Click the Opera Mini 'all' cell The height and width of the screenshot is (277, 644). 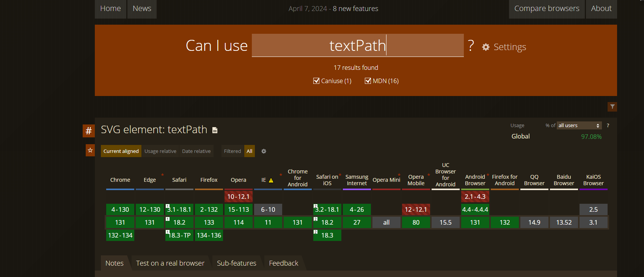click(386, 222)
